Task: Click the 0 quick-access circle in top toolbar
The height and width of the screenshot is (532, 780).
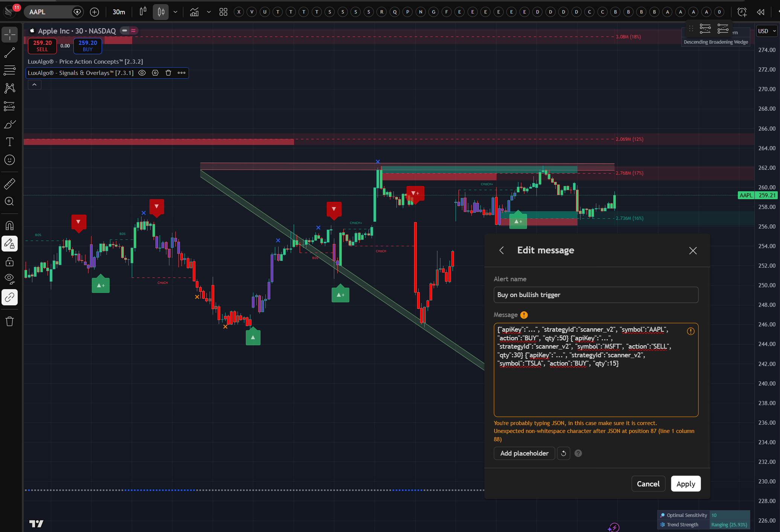Action: pos(719,12)
